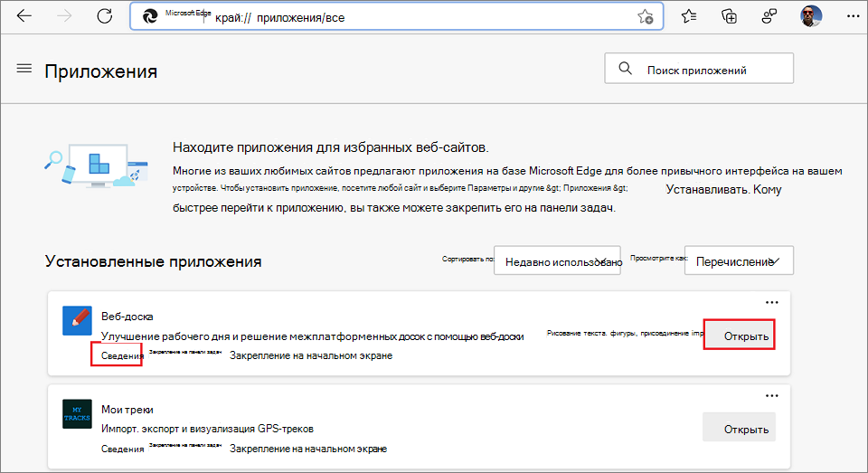Screen dimensions: 868x473
Task: Expand the Недавно использовано sort dropdown
Action: point(557,260)
